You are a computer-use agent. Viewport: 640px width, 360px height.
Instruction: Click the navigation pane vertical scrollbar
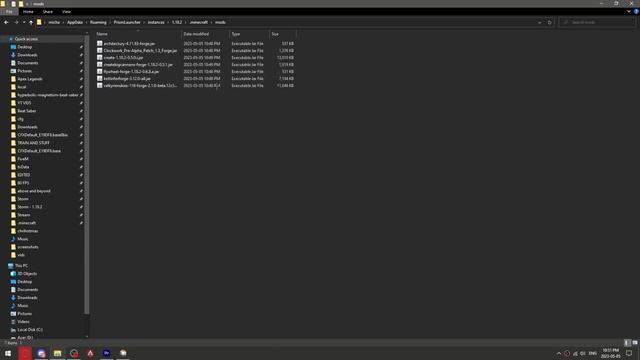(87, 176)
